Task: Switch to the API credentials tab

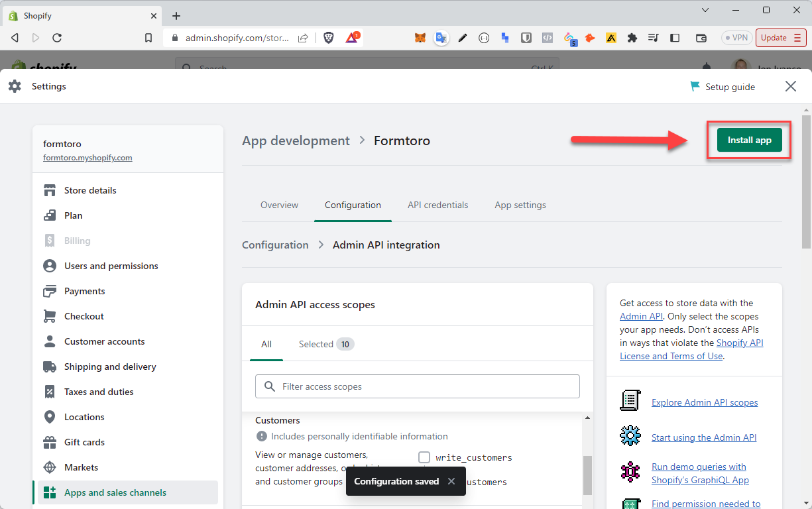Action: click(x=437, y=205)
